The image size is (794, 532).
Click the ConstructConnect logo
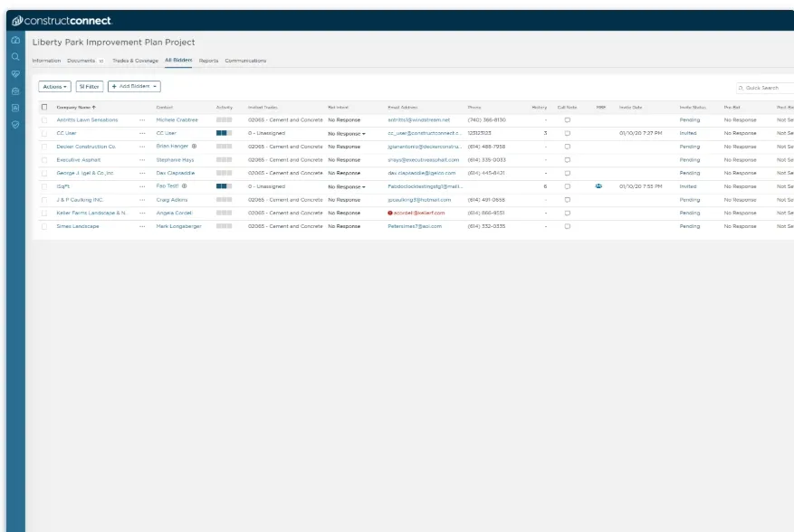click(62, 21)
